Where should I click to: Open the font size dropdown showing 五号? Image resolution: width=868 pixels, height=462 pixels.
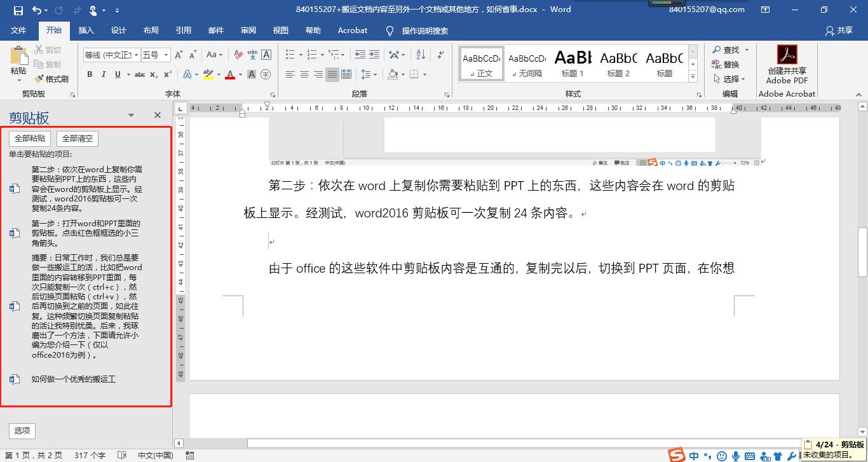(156, 55)
